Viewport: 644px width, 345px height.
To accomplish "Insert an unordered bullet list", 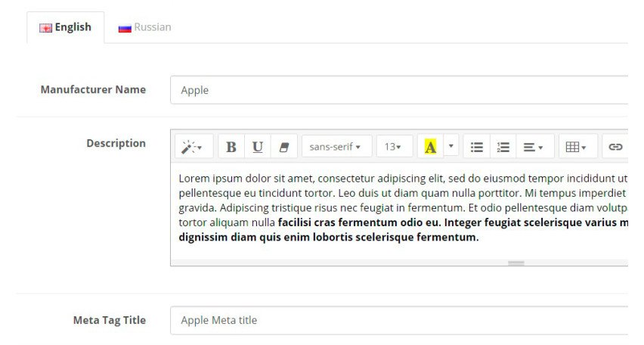I will point(476,147).
